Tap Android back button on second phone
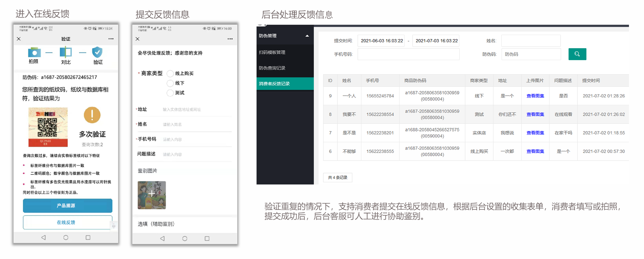Viewport: 644px width, 259px height. coord(162,238)
